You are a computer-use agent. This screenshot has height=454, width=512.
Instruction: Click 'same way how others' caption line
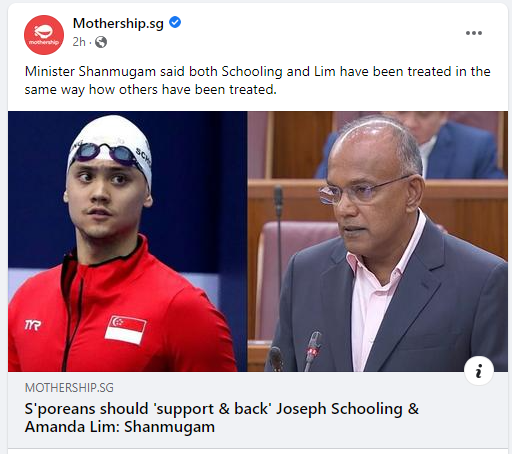pyautogui.click(x=151, y=89)
